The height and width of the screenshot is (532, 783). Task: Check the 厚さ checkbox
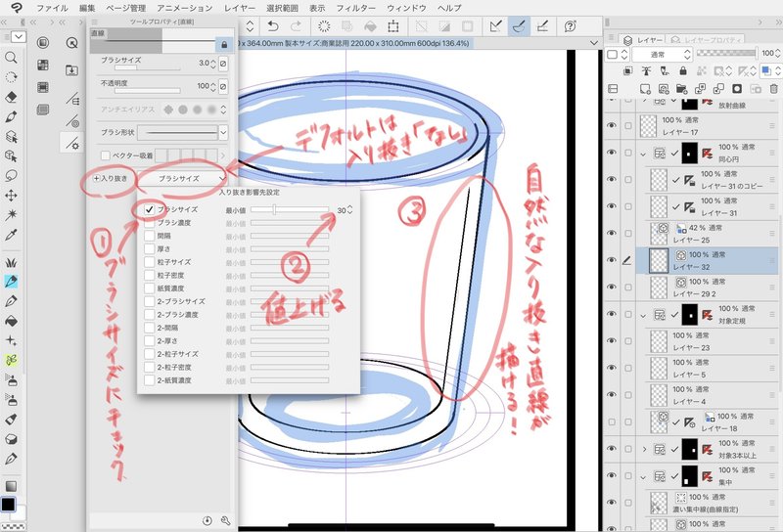pyautogui.click(x=149, y=248)
